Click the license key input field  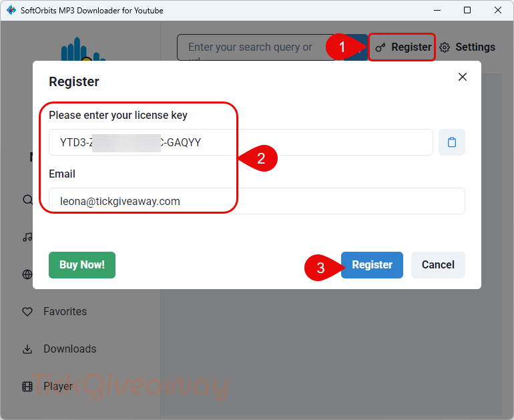tap(241, 142)
